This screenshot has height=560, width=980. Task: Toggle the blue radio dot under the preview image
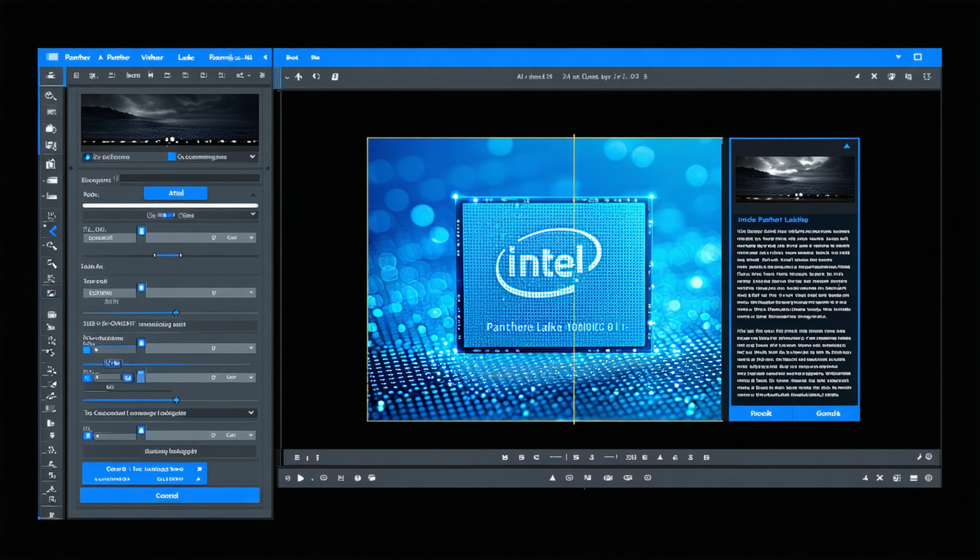click(x=87, y=157)
